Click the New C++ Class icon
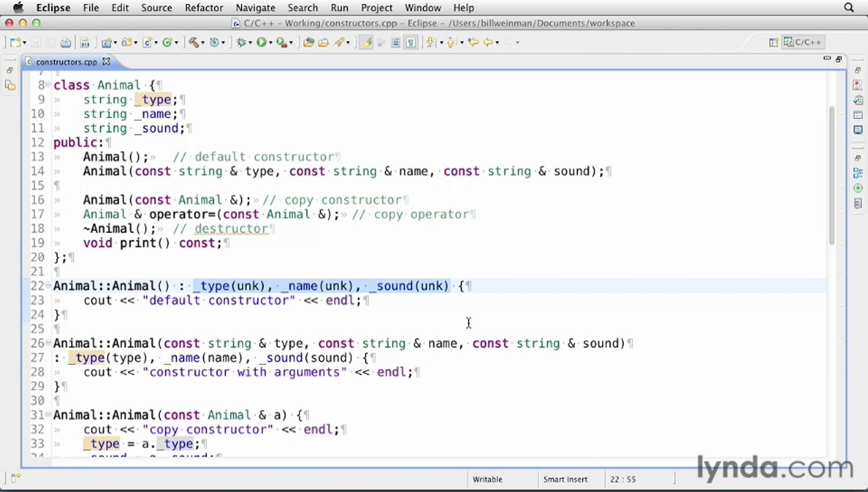Viewport: 868px width, 492px height. click(x=167, y=42)
